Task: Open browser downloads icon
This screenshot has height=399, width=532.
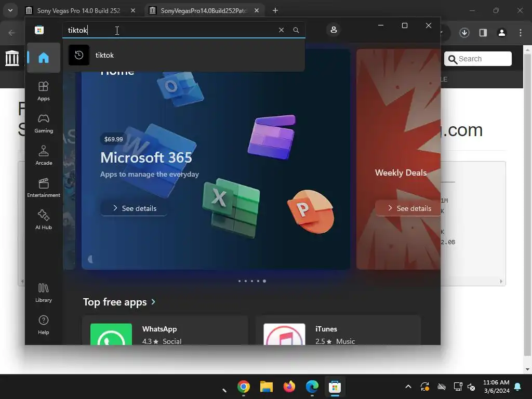Action: [464, 33]
